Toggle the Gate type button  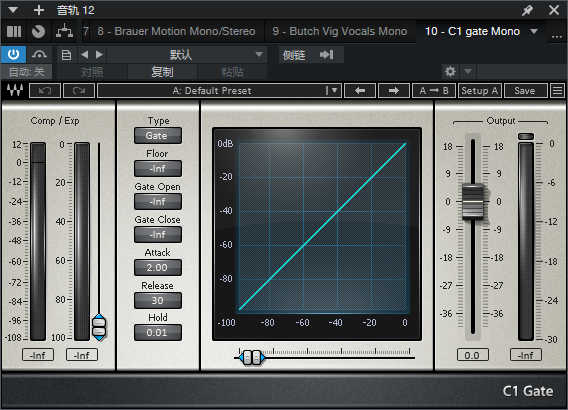(x=158, y=136)
